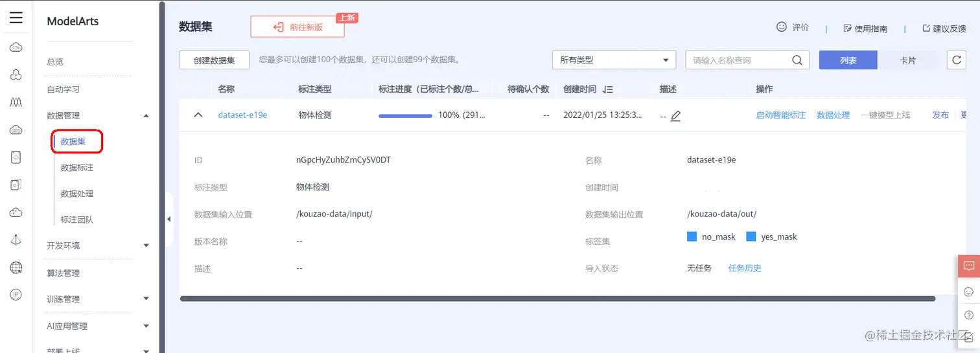
Task: Click the /kouzao-data/out/ path text
Action: click(x=721, y=214)
